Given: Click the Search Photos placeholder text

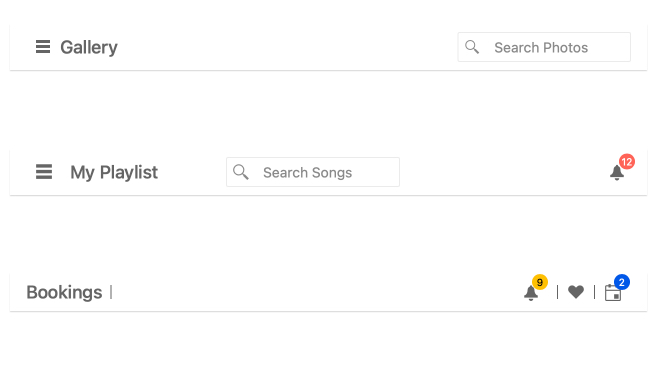Looking at the screenshot, I should [541, 47].
